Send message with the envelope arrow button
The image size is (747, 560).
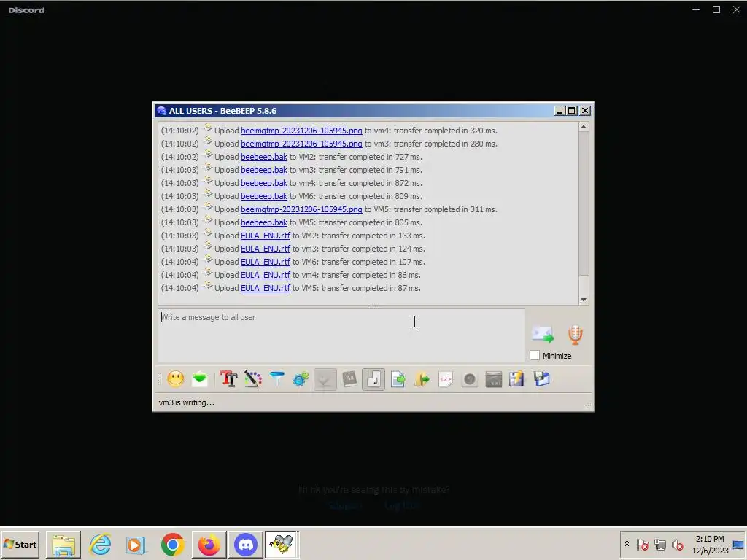pyautogui.click(x=543, y=334)
